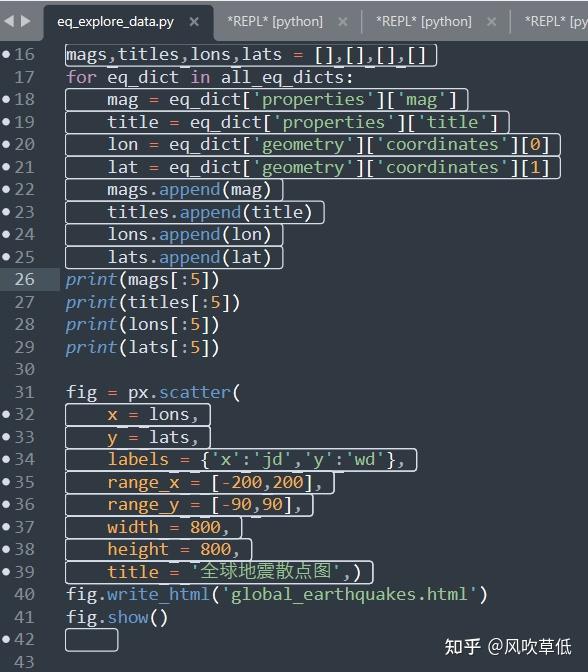The height and width of the screenshot is (672, 588).
Task: Click the modified-line dot beside line 16
Action: 6,54
